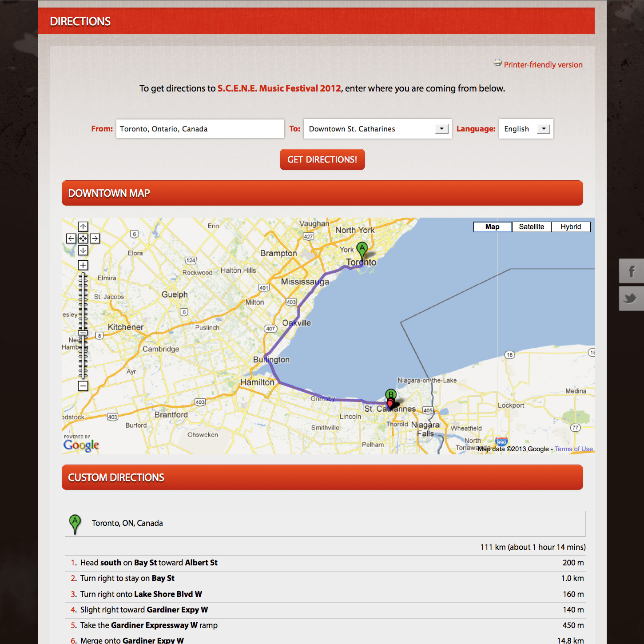Click the GET DIRECTIONS! button
This screenshot has height=644, width=644.
(322, 159)
